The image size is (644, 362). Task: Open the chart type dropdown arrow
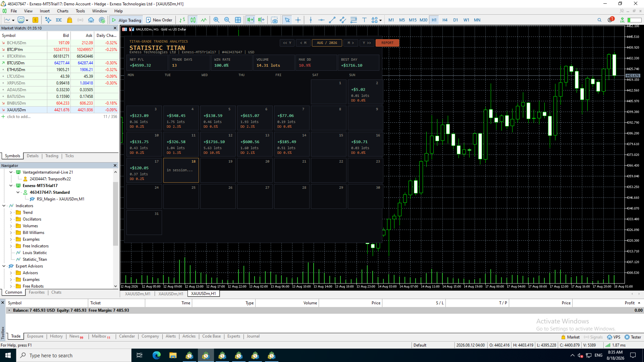click(13, 20)
